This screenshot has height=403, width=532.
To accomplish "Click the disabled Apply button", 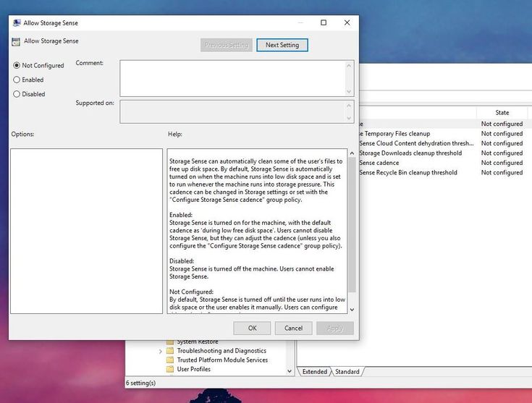I will point(335,328).
